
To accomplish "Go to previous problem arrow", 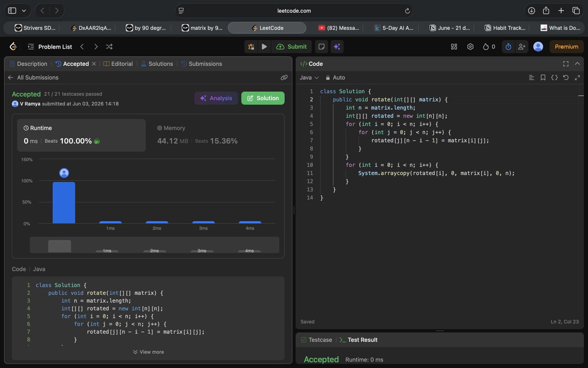I will tap(82, 47).
